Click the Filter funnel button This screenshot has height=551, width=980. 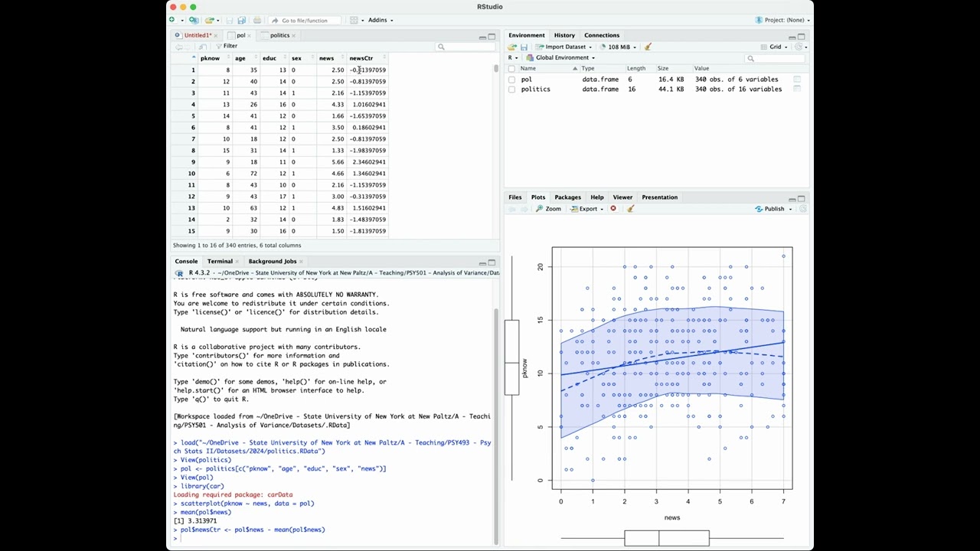[x=227, y=46]
